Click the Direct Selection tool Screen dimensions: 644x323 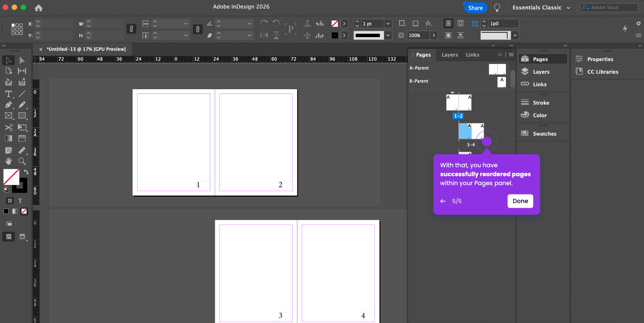click(x=22, y=61)
